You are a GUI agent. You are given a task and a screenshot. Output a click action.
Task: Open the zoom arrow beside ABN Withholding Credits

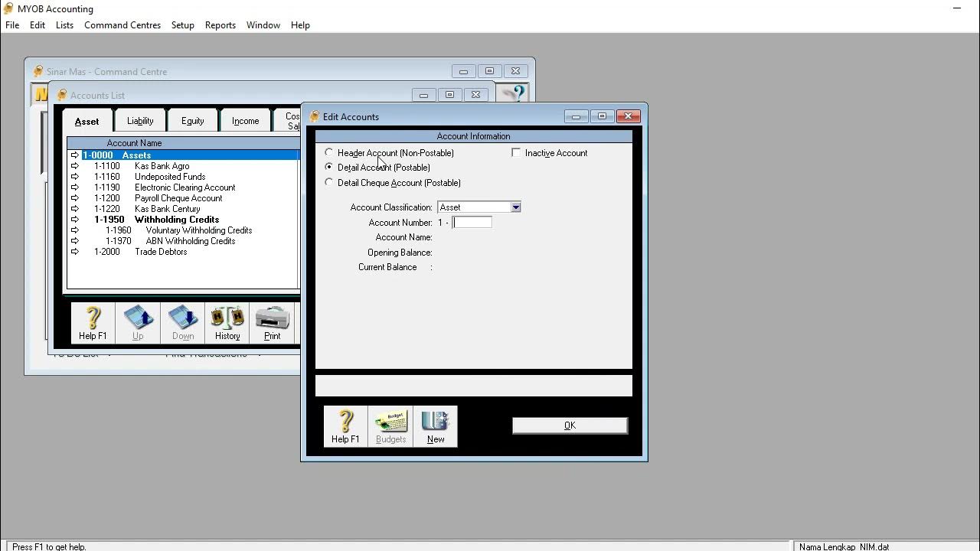coord(75,241)
